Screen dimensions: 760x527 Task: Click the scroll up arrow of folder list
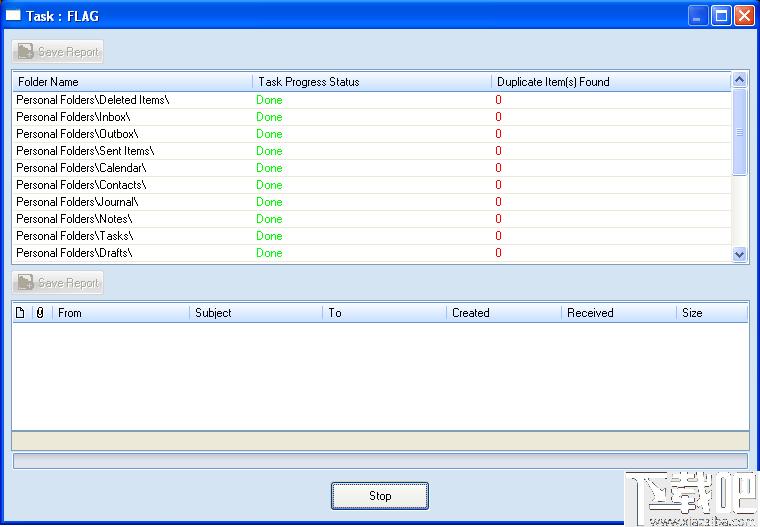coord(739,80)
